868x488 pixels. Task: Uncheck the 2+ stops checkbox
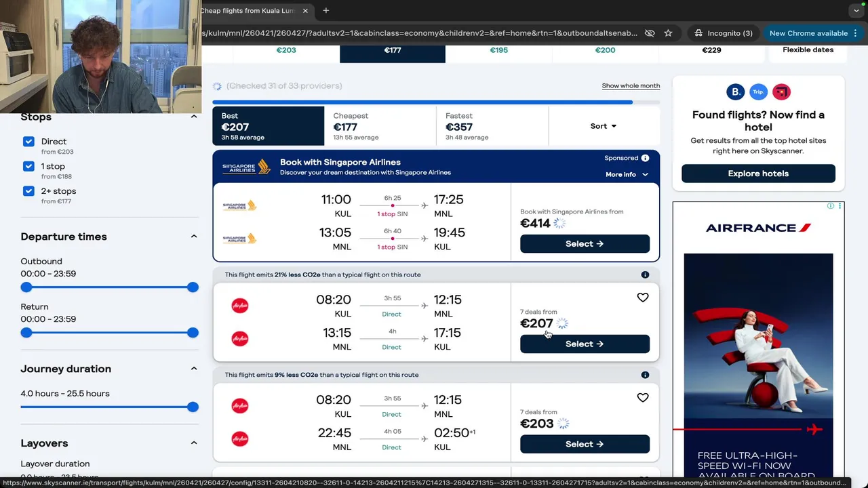[28, 191]
